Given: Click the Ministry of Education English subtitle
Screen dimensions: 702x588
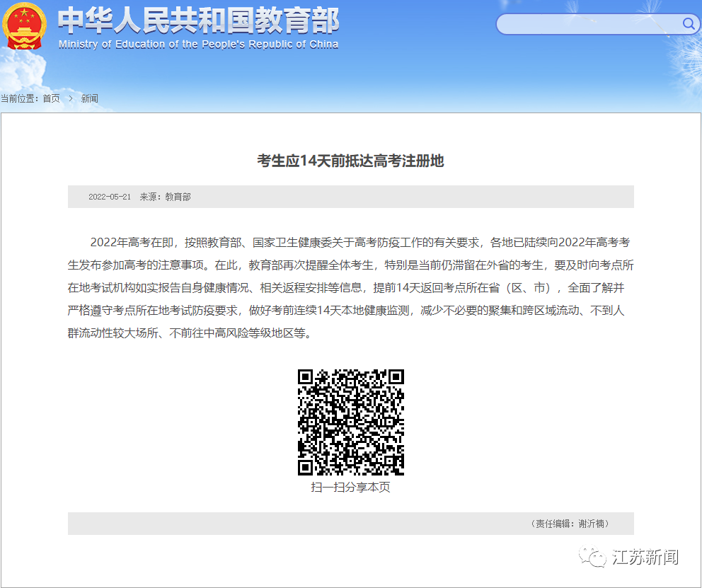Looking at the screenshot, I should tap(198, 45).
